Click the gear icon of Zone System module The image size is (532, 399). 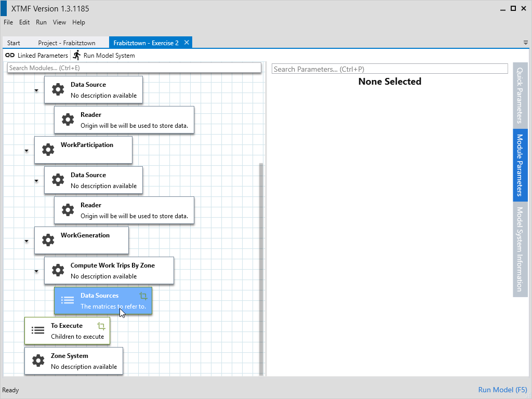coord(38,361)
